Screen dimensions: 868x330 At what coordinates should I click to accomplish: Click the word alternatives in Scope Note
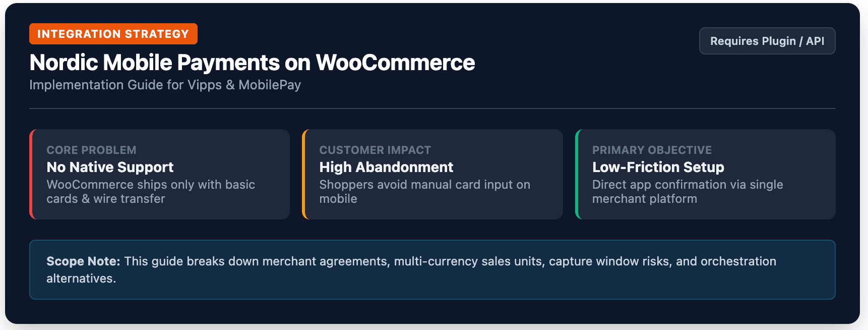pos(81,279)
